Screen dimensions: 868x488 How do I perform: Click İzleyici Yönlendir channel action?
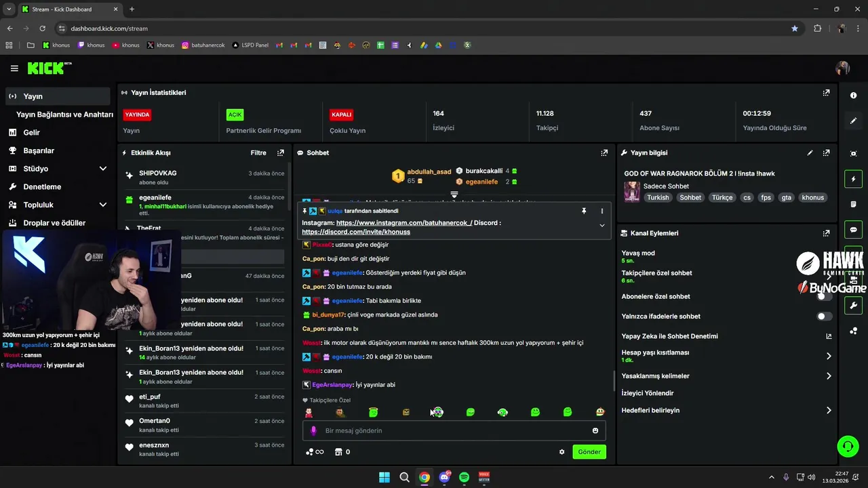tap(648, 393)
